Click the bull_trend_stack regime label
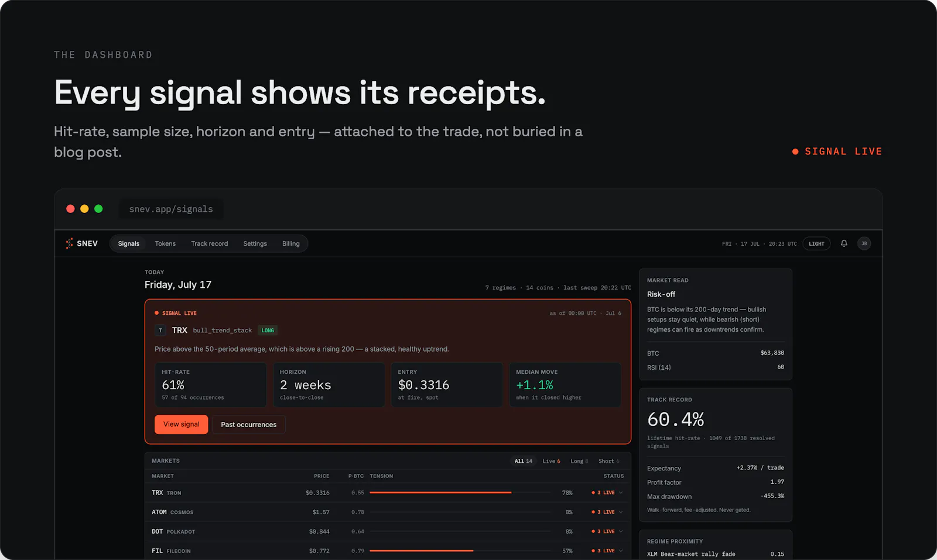 click(x=223, y=331)
